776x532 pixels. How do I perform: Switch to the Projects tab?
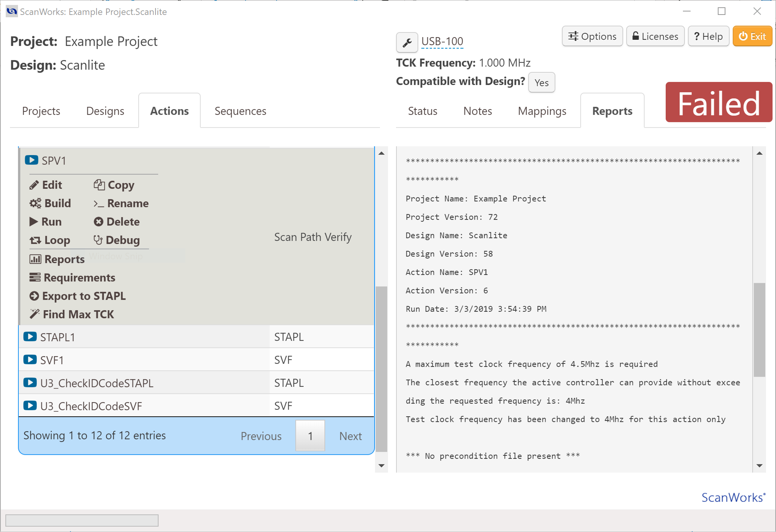pos(41,111)
